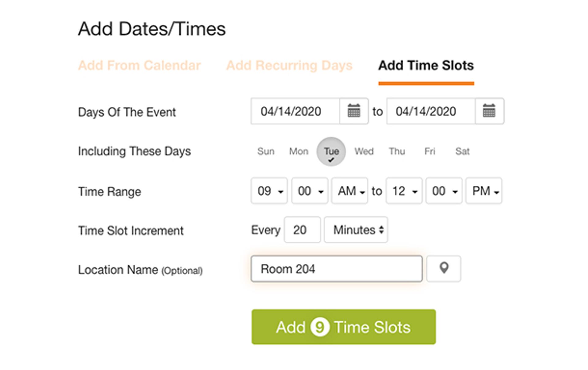Enable Sat in included days
This screenshot has height=370, width=588.
(x=462, y=151)
